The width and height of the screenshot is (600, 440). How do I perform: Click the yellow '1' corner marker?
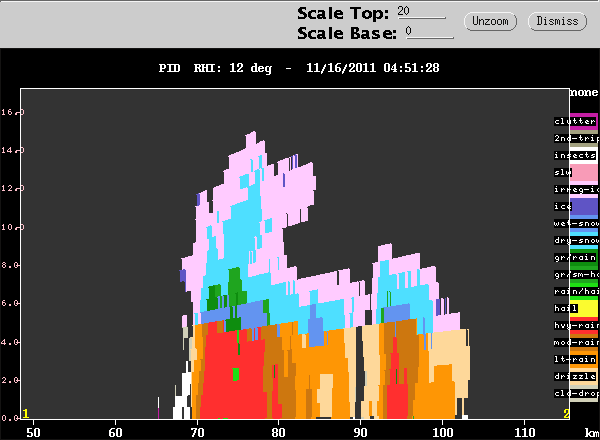point(26,414)
